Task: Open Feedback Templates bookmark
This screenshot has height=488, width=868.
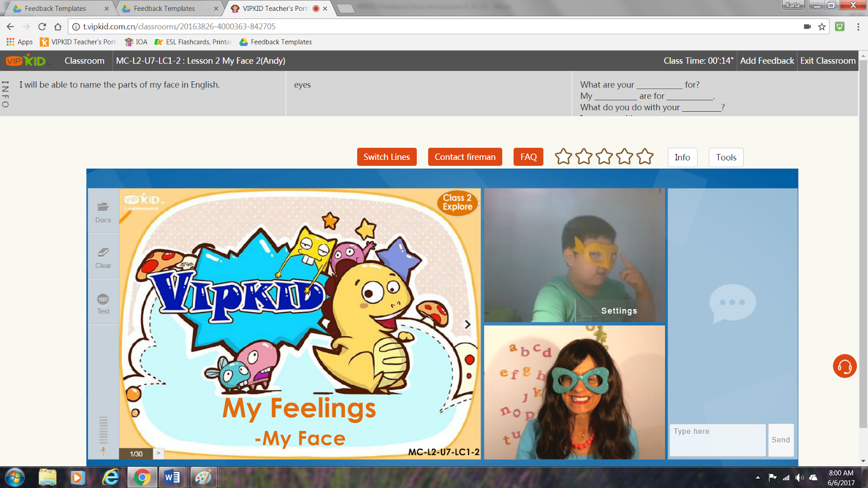Action: pos(276,42)
